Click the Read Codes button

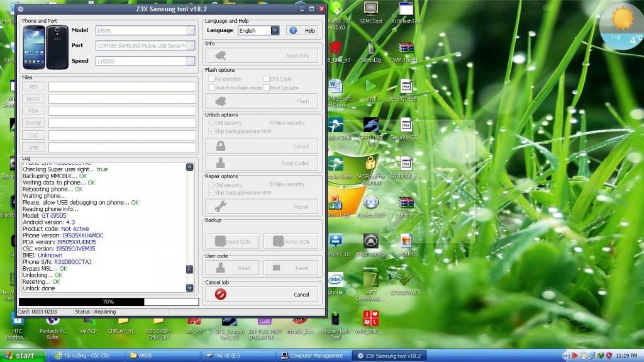tap(262, 163)
